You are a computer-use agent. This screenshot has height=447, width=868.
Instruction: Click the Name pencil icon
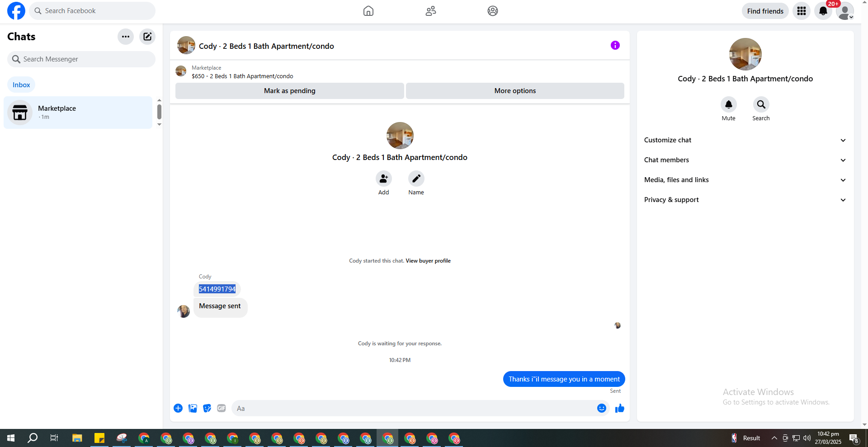coord(416,179)
